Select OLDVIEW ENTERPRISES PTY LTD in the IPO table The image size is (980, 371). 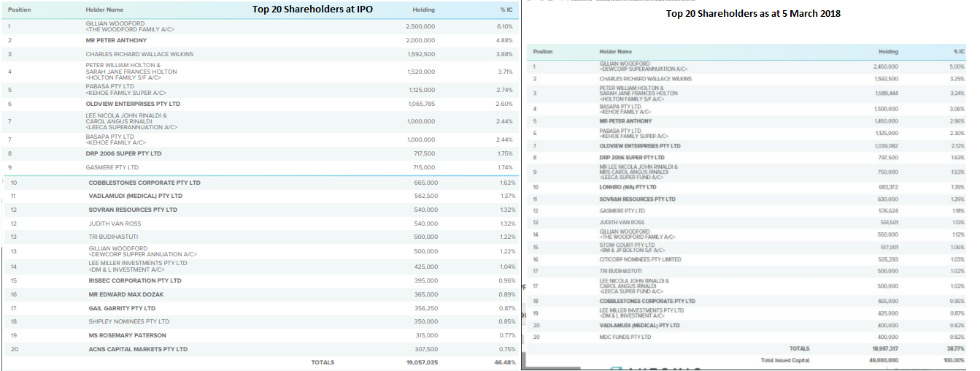[133, 104]
